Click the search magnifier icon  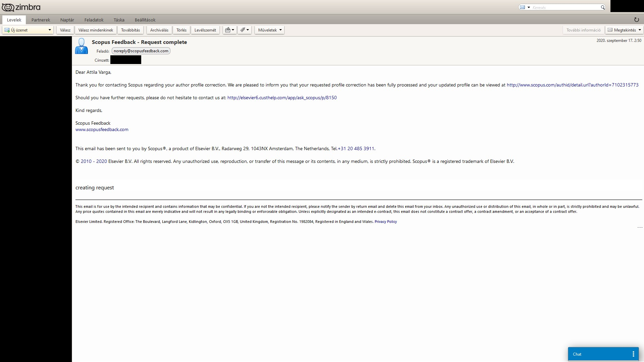pyautogui.click(x=602, y=7)
